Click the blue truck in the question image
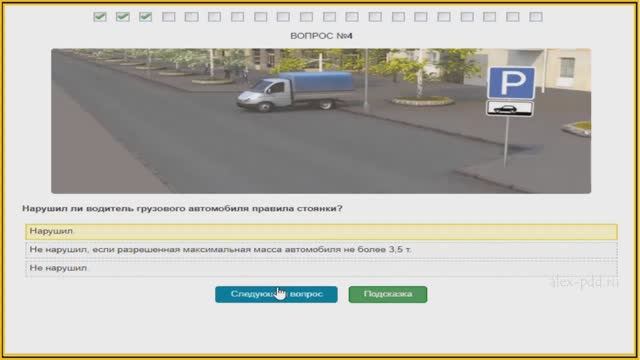Viewport: 640px width, 360px height. (295, 91)
